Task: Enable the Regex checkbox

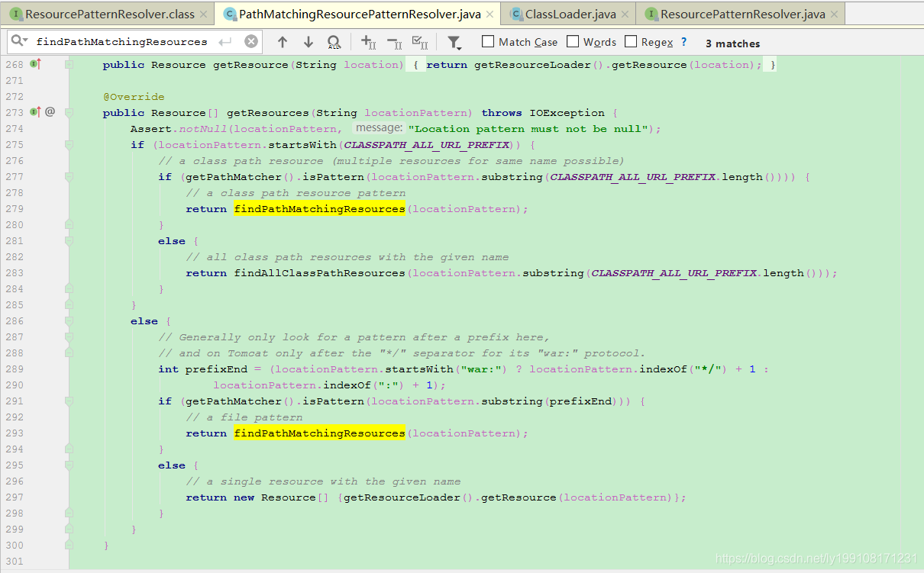Action: pyautogui.click(x=631, y=42)
